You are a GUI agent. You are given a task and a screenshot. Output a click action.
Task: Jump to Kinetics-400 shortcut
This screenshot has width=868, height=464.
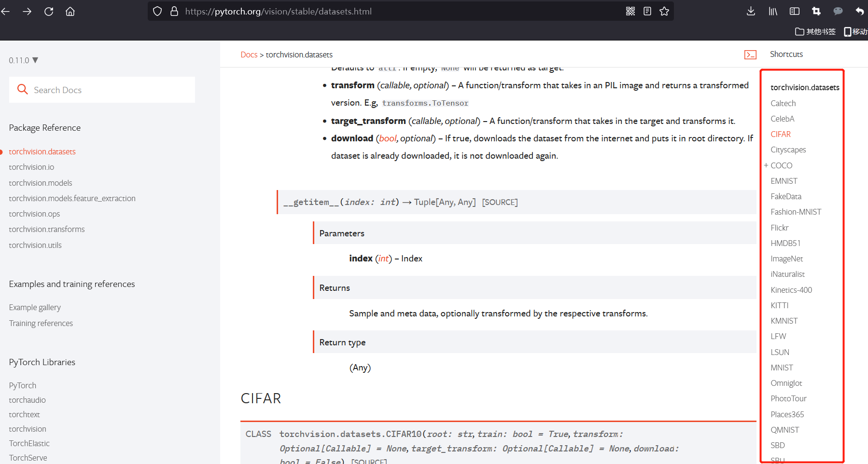791,290
